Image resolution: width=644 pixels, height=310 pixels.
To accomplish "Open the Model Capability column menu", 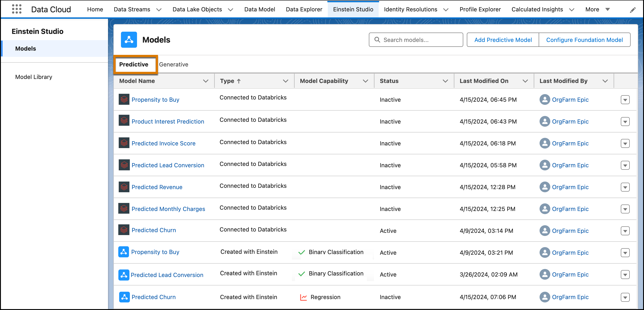I will [x=365, y=81].
